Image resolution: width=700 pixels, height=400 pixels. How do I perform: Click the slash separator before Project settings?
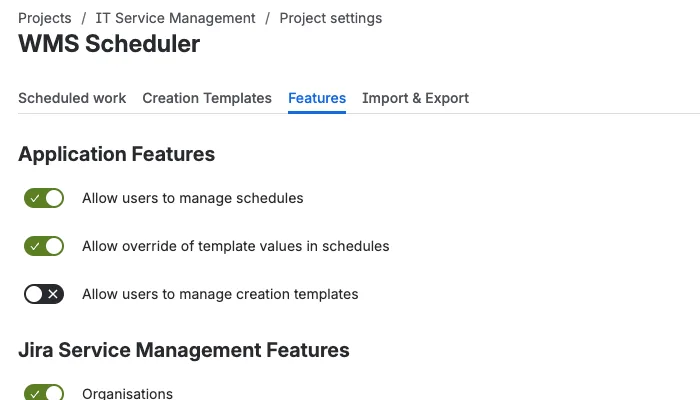(268, 18)
